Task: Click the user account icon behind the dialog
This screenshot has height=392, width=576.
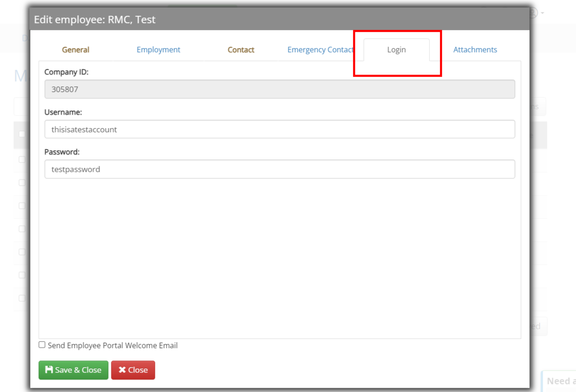Action: tap(533, 13)
